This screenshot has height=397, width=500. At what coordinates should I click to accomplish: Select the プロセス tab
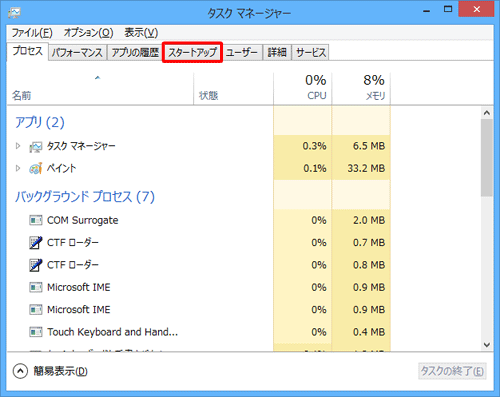click(28, 51)
